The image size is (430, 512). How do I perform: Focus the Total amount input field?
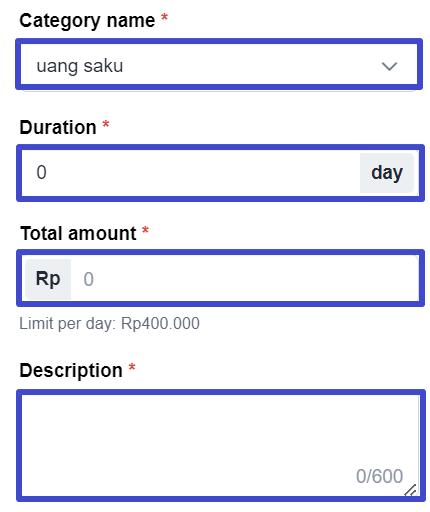[x=245, y=279]
